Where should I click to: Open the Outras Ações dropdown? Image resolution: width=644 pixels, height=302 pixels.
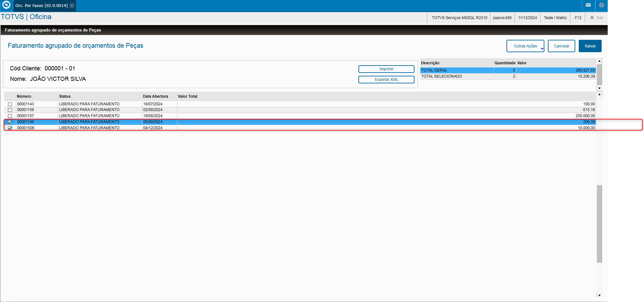[525, 46]
